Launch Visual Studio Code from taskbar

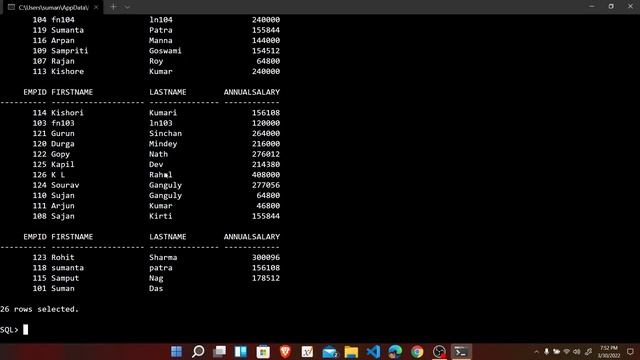[x=373, y=351]
